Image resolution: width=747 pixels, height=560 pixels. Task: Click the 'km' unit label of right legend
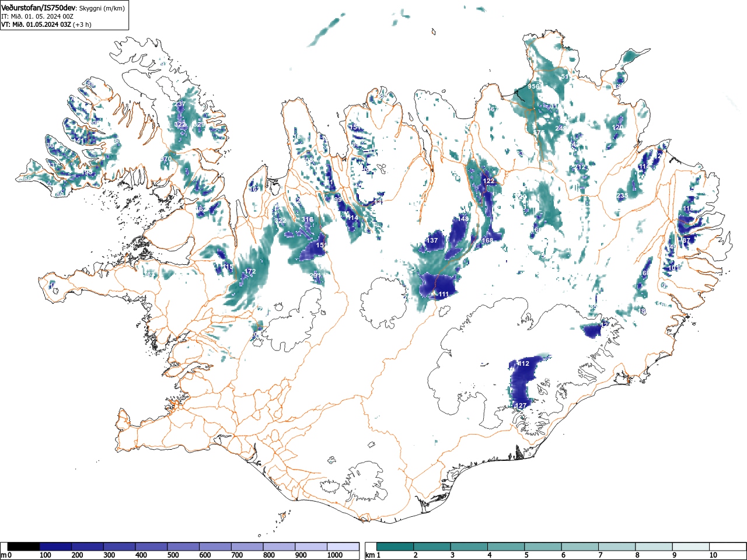point(369,555)
